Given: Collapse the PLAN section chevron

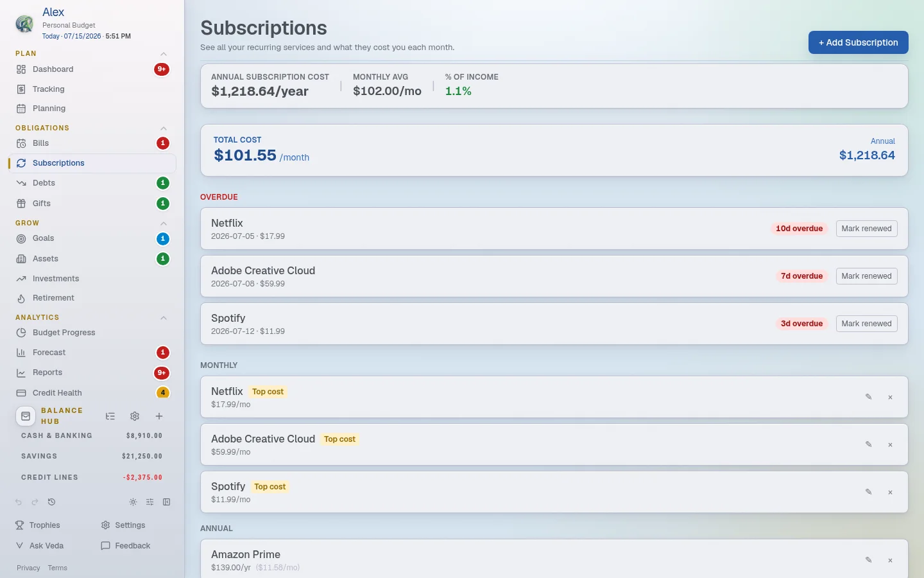Looking at the screenshot, I should point(164,54).
